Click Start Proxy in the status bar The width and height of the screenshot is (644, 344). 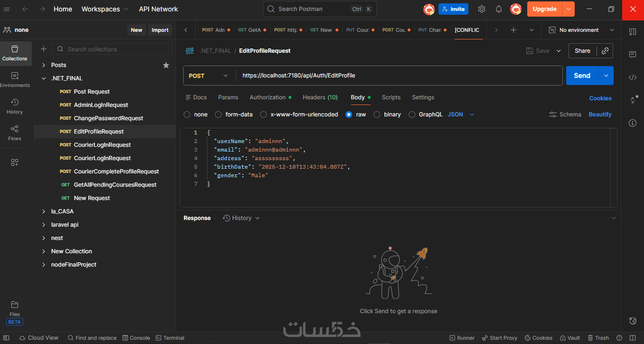(x=499, y=338)
